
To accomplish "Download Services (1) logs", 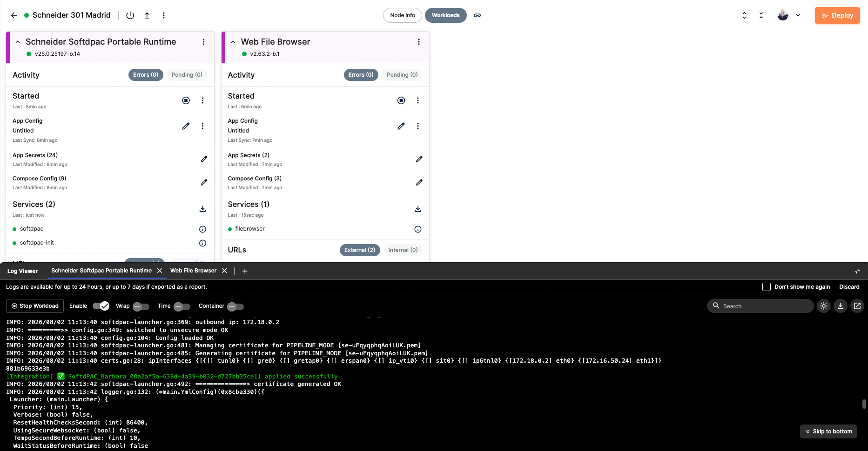I will (x=418, y=209).
